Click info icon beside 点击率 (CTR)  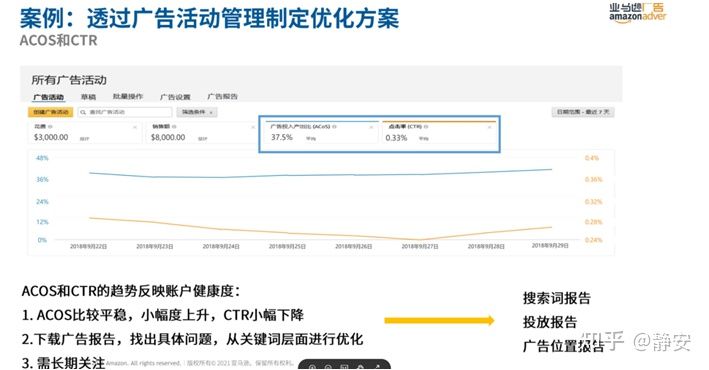(426, 127)
